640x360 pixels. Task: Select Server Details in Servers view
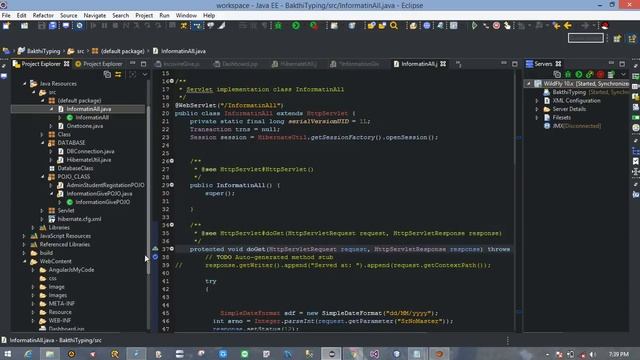click(x=569, y=109)
